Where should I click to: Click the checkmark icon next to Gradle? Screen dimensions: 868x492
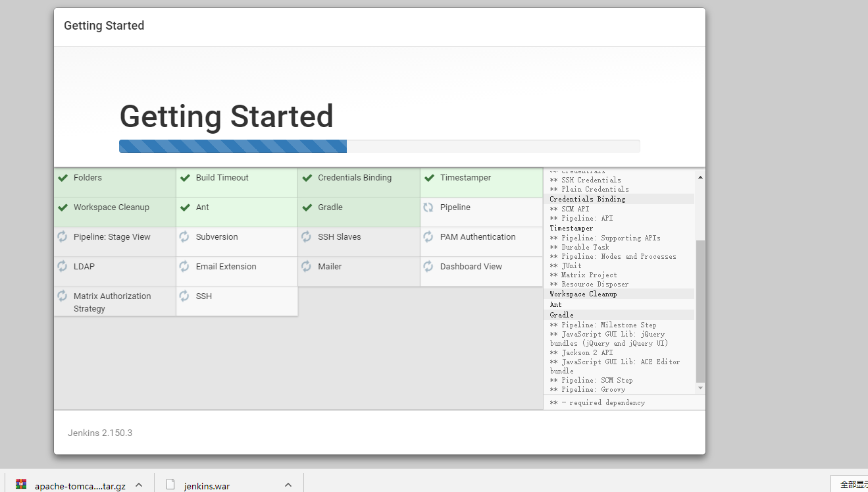click(307, 207)
